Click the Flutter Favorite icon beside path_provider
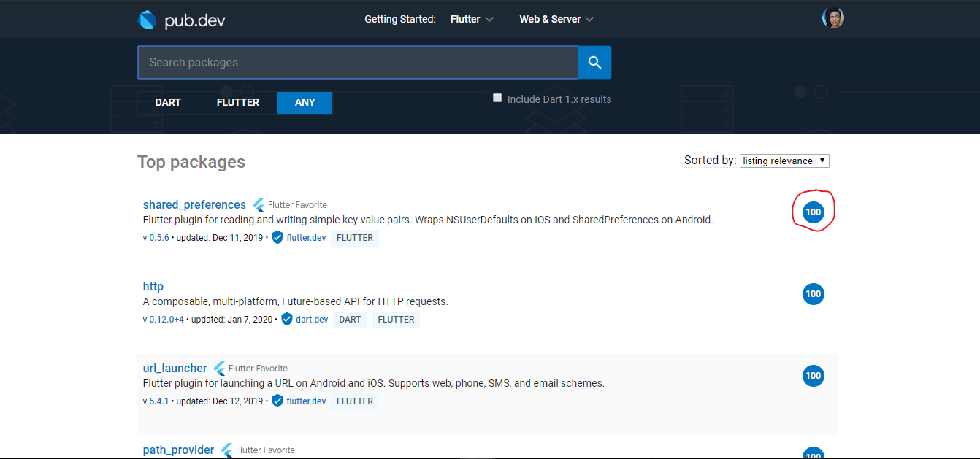Viewport: 980px width, 459px height. pyautogui.click(x=226, y=450)
